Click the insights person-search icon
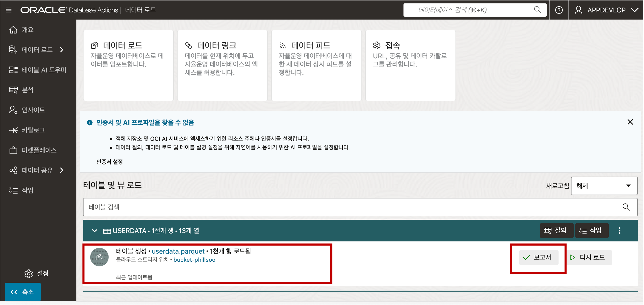644x305 pixels. click(13, 110)
